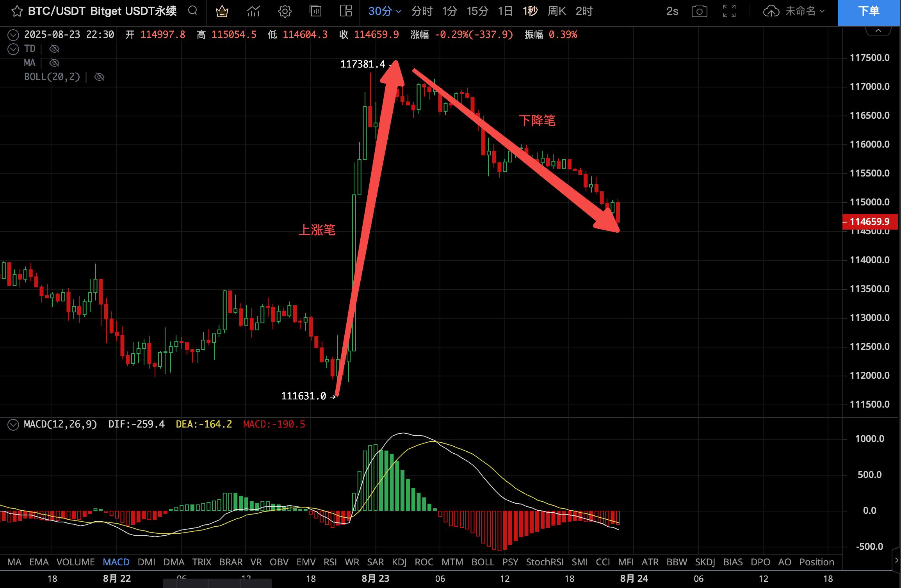901x588 pixels.
Task: Enter fullscreen mode icon
Action: [x=729, y=11]
